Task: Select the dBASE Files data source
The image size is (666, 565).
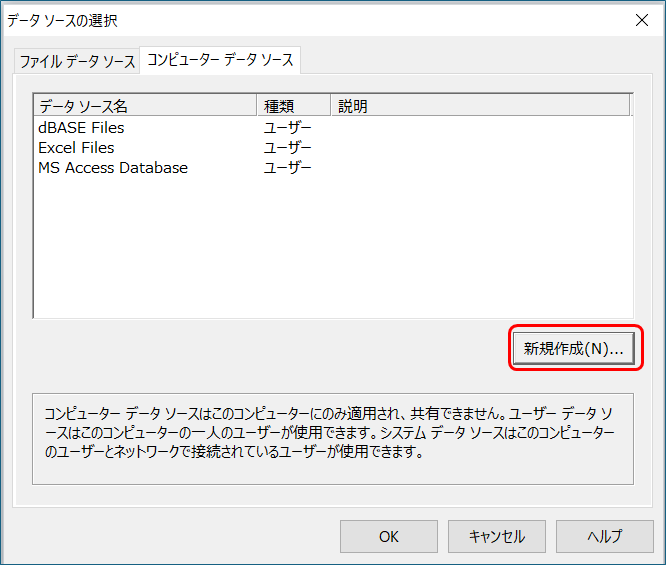Action: (x=81, y=128)
